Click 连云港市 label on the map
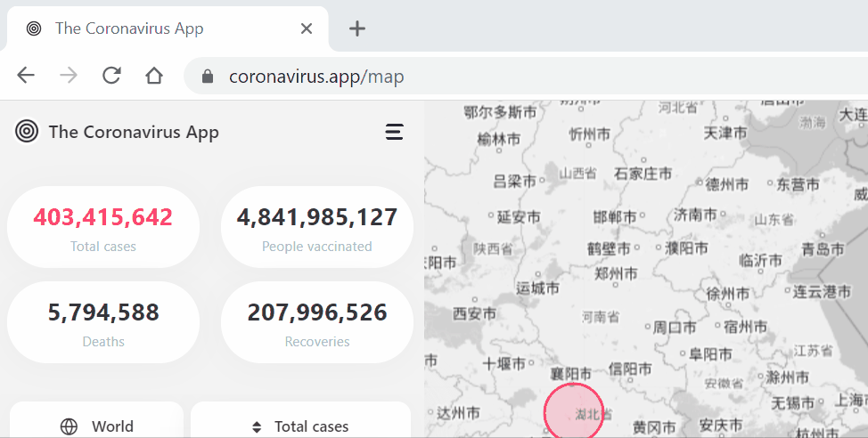This screenshot has width=868, height=438. (822, 291)
